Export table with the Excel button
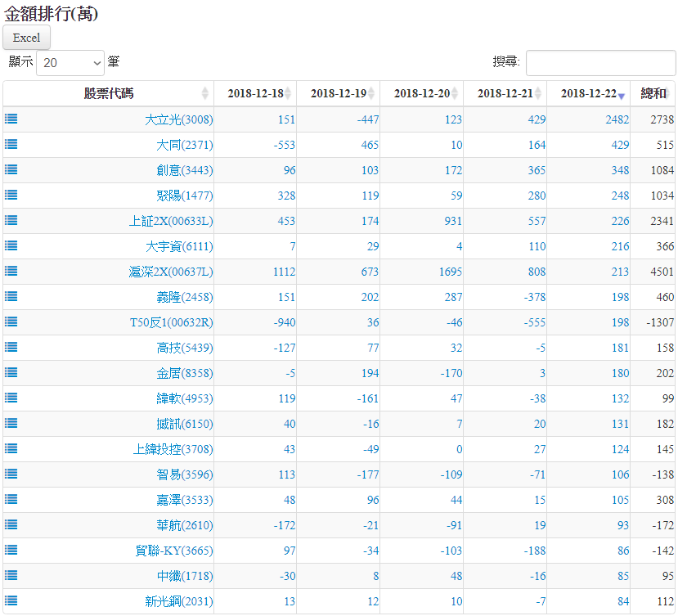 click(x=27, y=38)
